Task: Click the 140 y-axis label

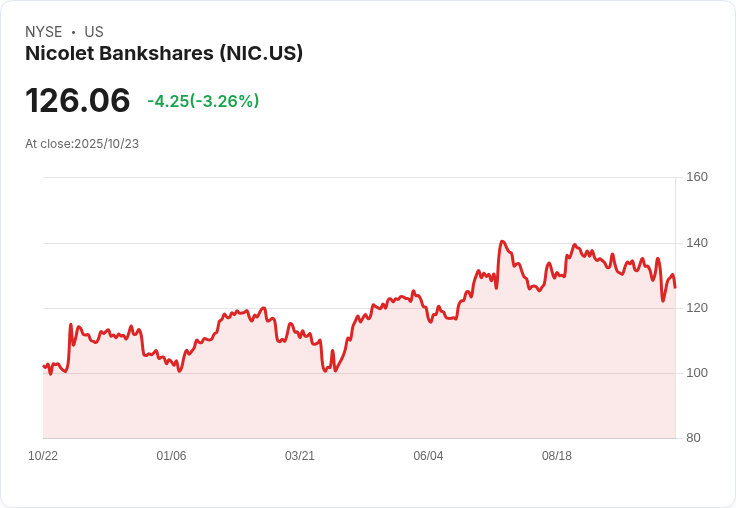Action: click(x=697, y=243)
